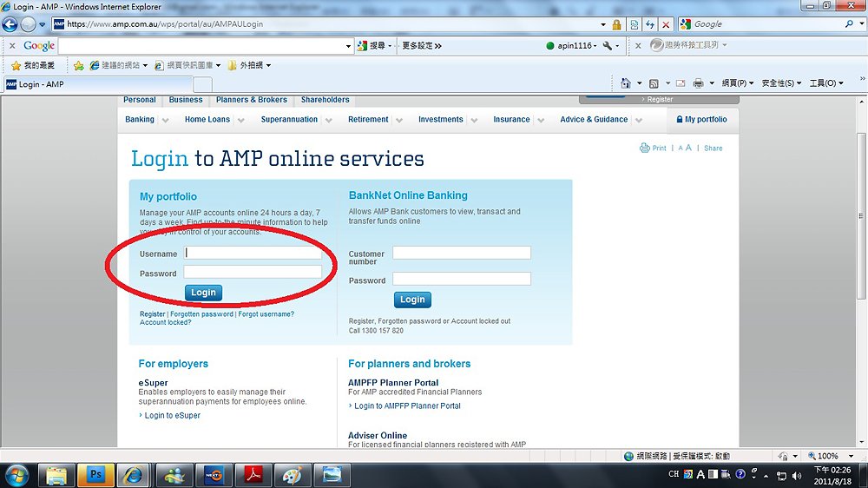The height and width of the screenshot is (488, 868).
Task: Open the Insurance navigation item
Action: 511,119
